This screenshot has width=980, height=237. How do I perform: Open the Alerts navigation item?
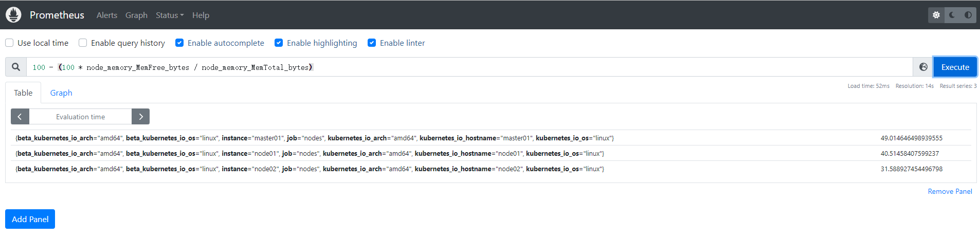click(106, 15)
